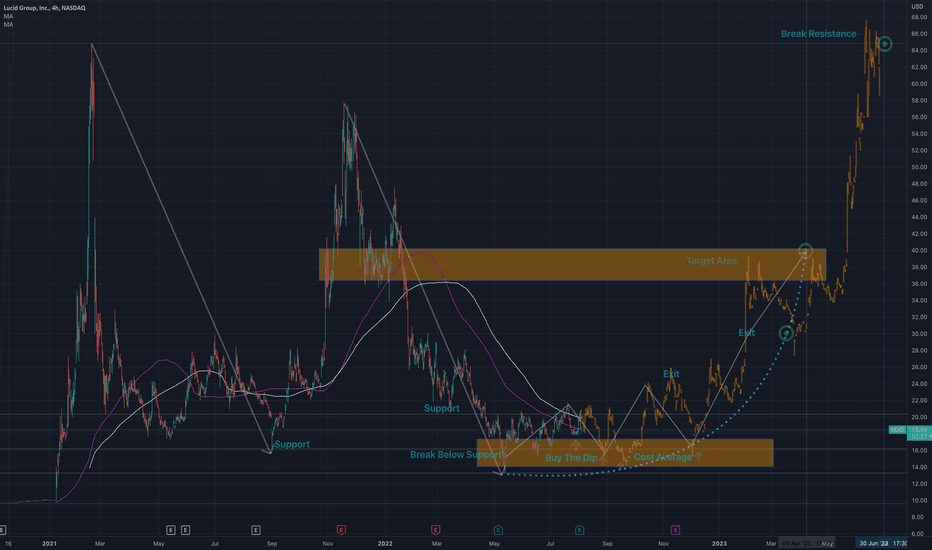Click the white earnings marker left of Sep 2021
932x550 pixels.
tap(256, 529)
